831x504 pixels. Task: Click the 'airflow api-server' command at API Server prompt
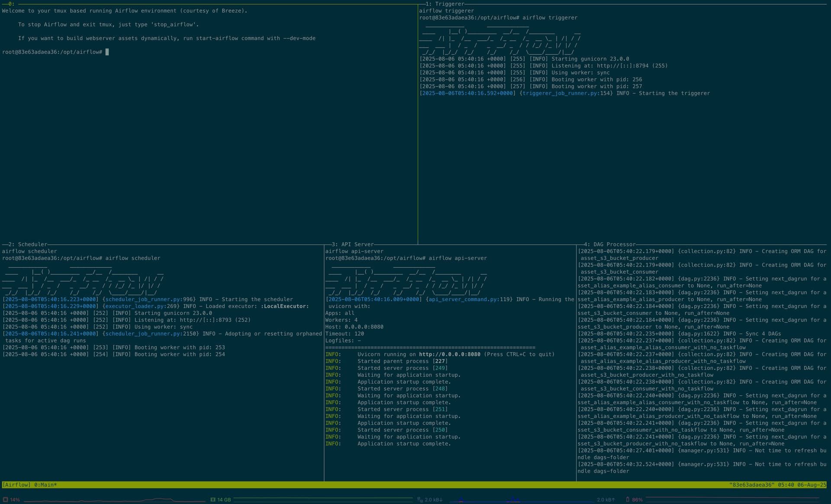458,258
